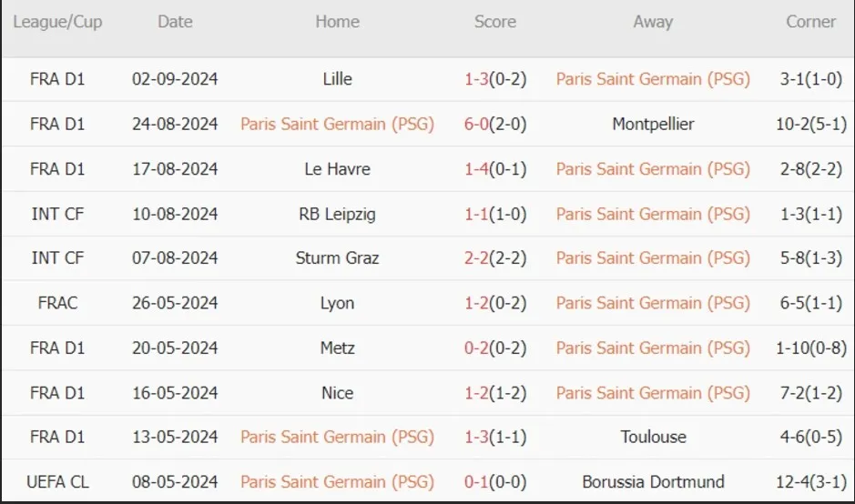Click the Lille team name
Viewport: 855px width, 504px height.
click(x=337, y=79)
